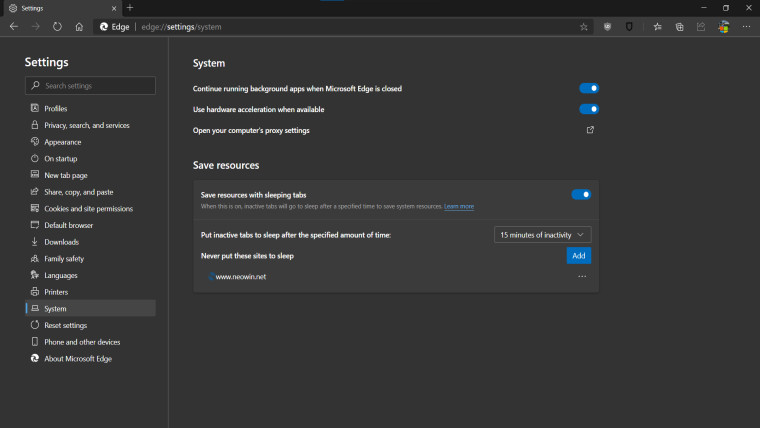
Task: Click the search magnifier icon in Search settings
Action: pyautogui.click(x=35, y=85)
